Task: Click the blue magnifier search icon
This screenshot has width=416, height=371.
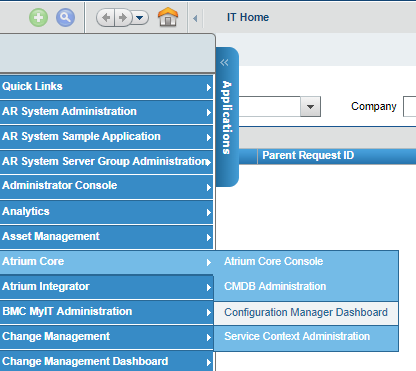Action: (65, 17)
